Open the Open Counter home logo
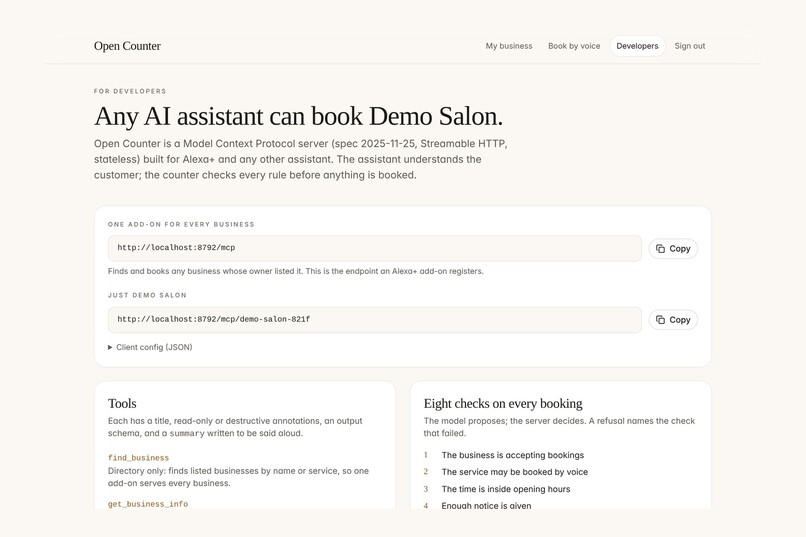This screenshot has width=806, height=537. click(127, 46)
